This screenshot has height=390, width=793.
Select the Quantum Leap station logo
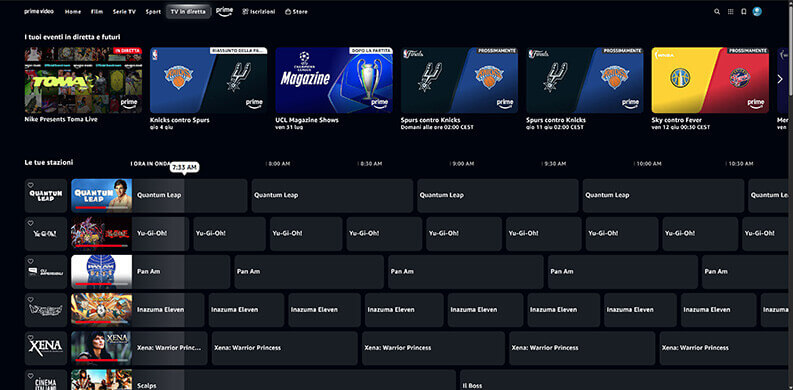point(46,195)
